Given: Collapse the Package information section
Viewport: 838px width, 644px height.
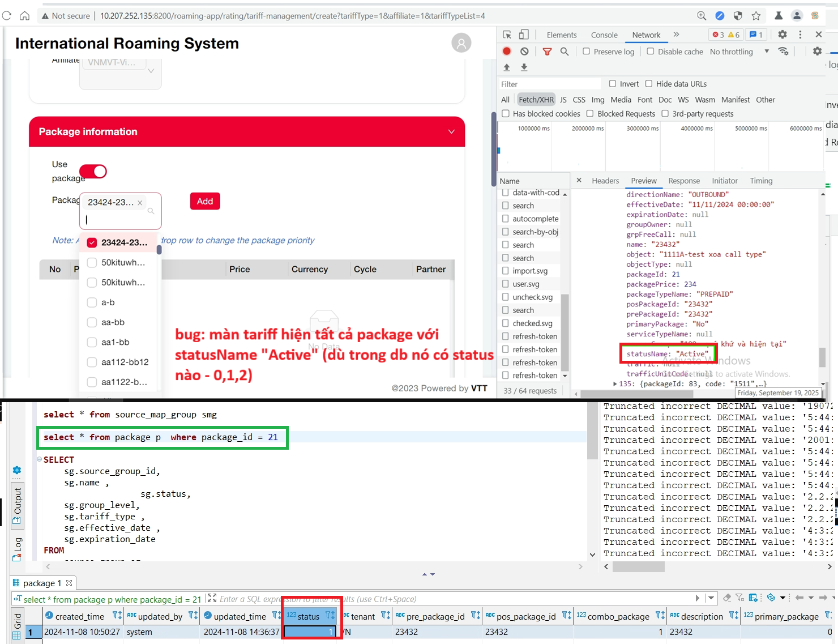Looking at the screenshot, I should coord(451,131).
